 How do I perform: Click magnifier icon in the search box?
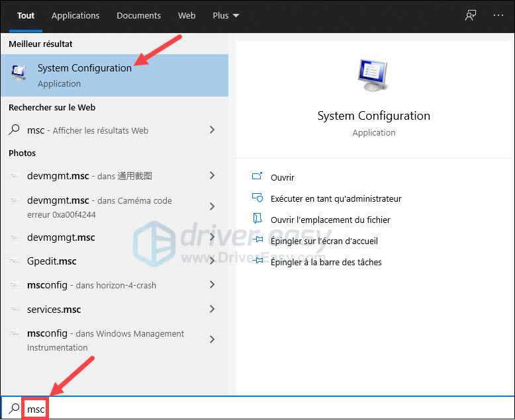click(x=14, y=409)
